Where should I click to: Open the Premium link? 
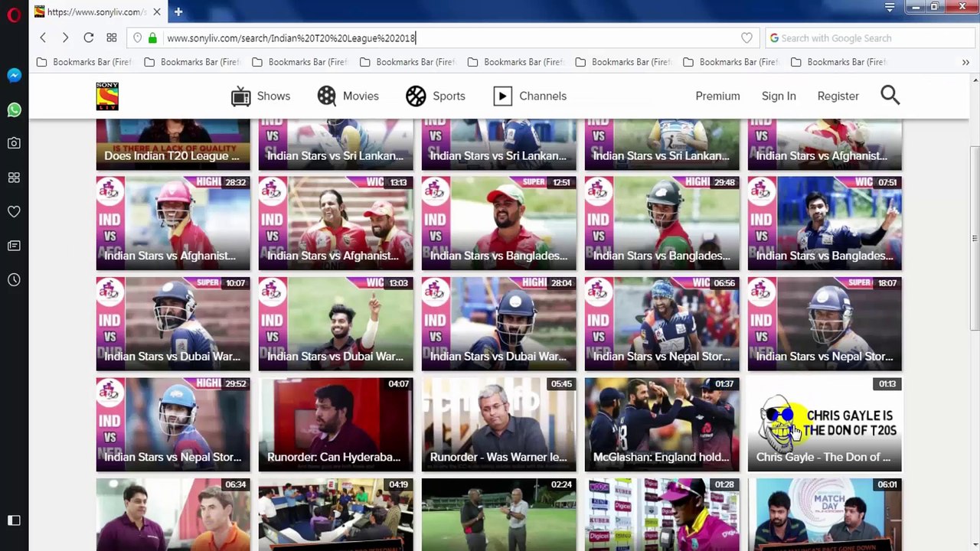(x=717, y=96)
